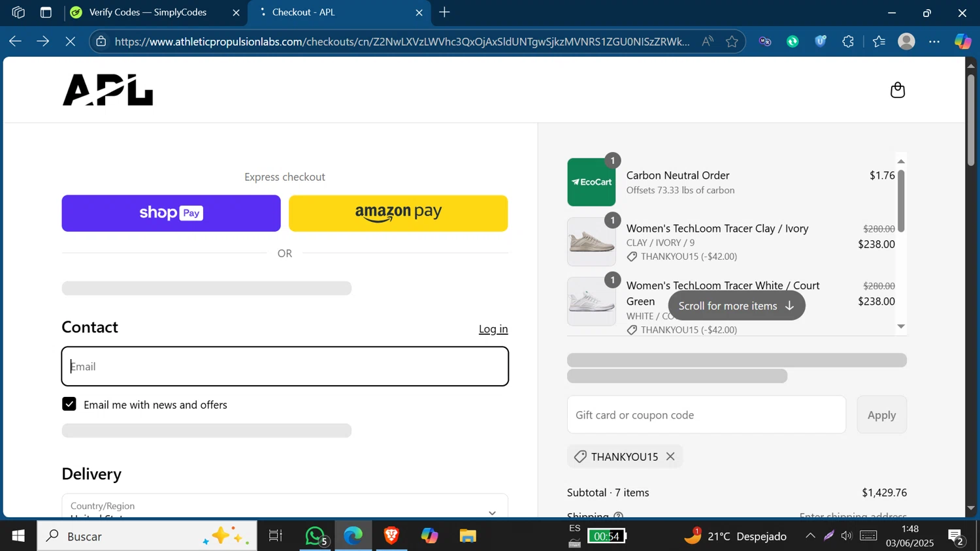Go back to the previous page

click(15, 42)
